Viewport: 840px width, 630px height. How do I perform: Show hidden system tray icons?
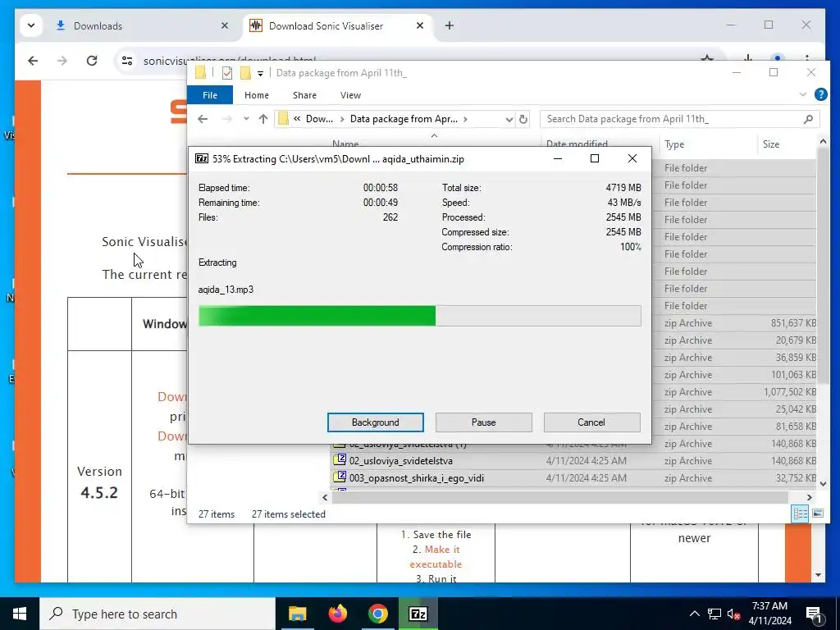[x=694, y=614]
